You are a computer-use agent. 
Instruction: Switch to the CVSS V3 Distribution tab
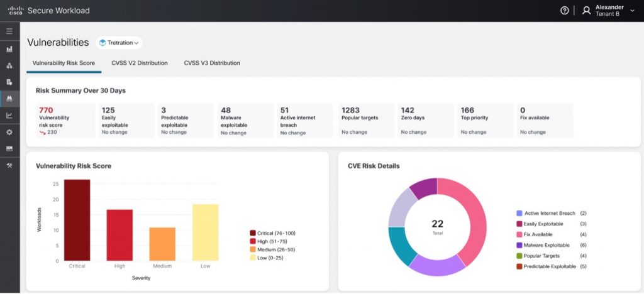pos(211,63)
